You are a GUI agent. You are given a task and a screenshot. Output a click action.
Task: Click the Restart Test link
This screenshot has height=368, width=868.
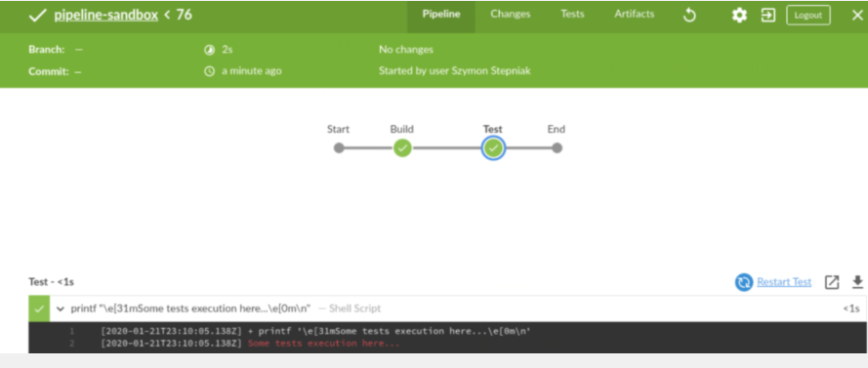(x=784, y=282)
